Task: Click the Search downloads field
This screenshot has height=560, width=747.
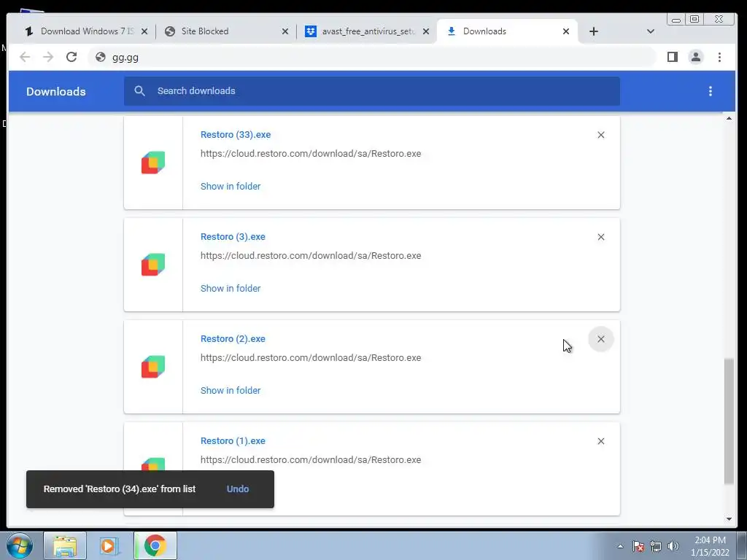Action: tap(371, 91)
